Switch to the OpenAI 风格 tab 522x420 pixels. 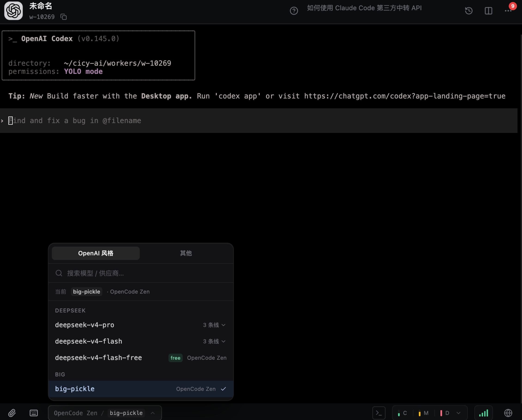[96, 253]
